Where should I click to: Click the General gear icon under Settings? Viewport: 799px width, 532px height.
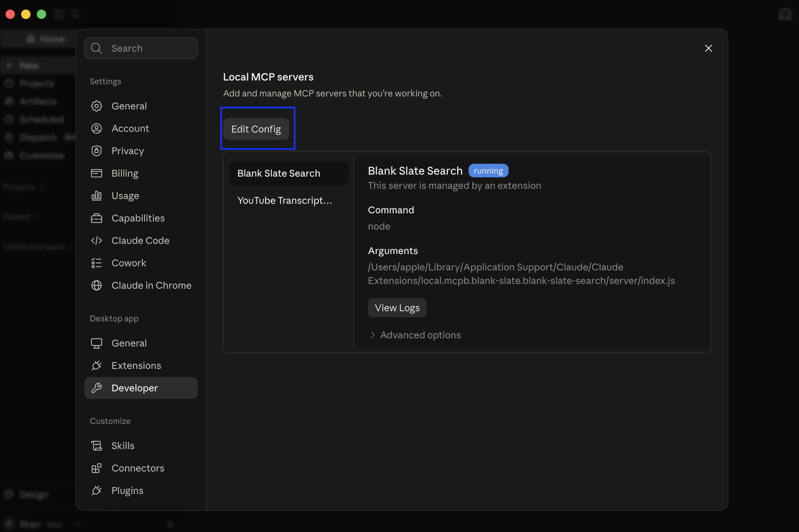pyautogui.click(x=97, y=106)
